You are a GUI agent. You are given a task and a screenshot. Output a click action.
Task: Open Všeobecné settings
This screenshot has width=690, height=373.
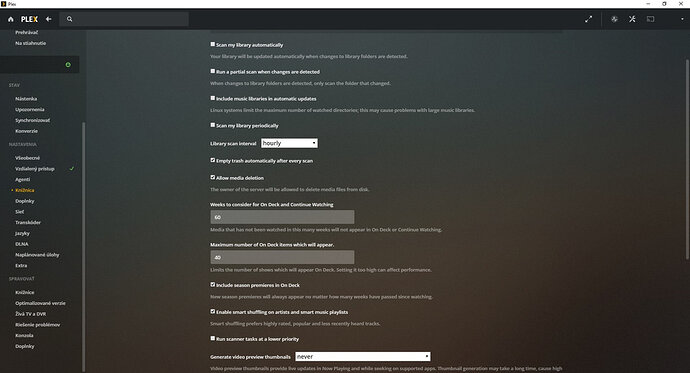(x=27, y=158)
